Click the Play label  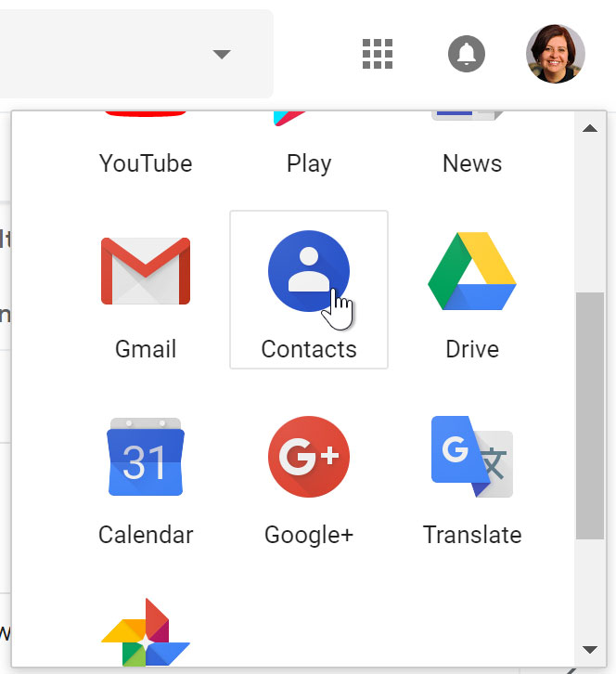(x=309, y=164)
